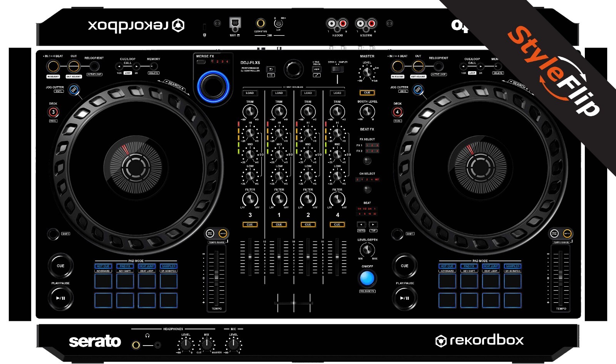Screen dimensions: 616x364
Task: Click the Booth Level knob
Action: coord(367,112)
